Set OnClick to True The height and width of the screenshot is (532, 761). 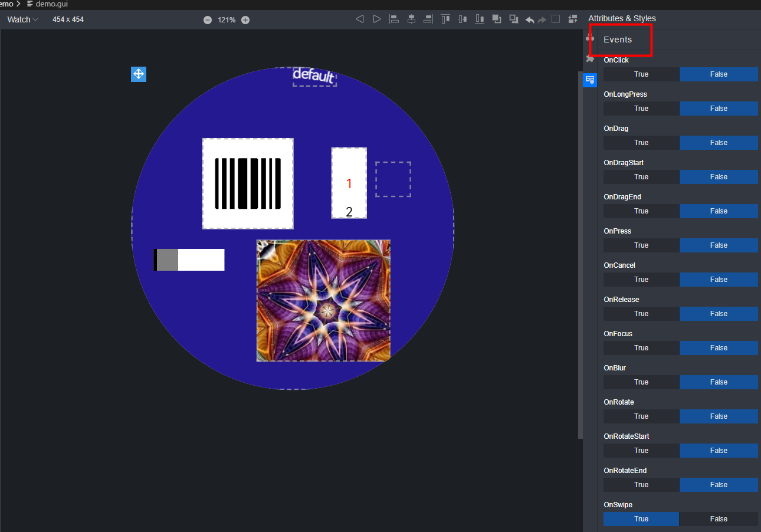641,74
